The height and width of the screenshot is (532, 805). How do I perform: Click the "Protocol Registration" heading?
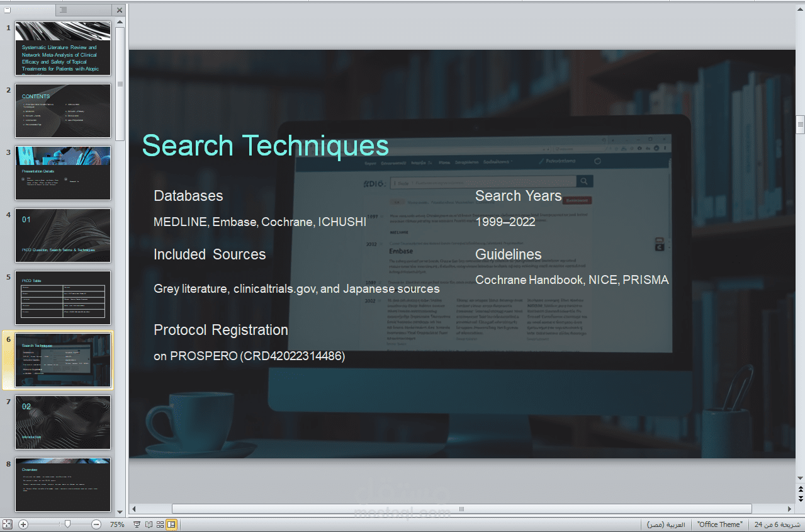(221, 330)
